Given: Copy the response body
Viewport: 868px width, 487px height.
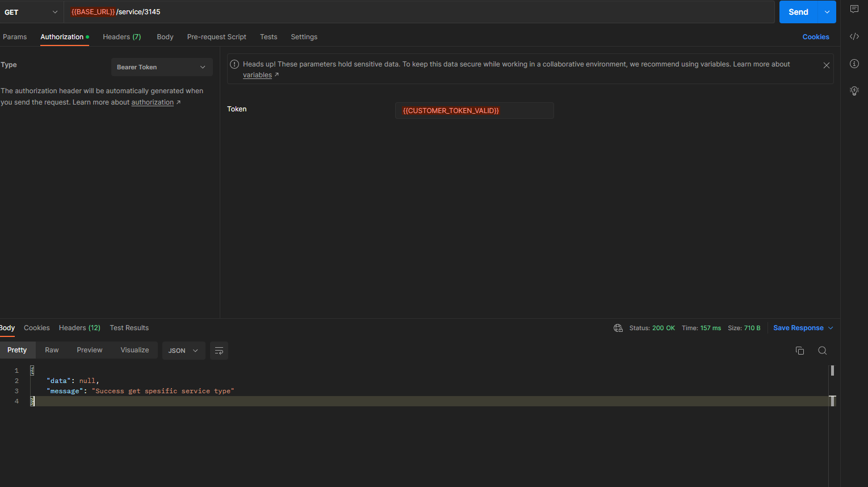Looking at the screenshot, I should pyautogui.click(x=800, y=351).
